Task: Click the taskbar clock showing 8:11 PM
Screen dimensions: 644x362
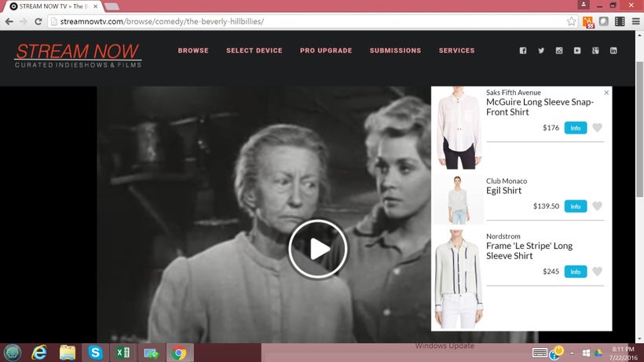Action: 623,353
